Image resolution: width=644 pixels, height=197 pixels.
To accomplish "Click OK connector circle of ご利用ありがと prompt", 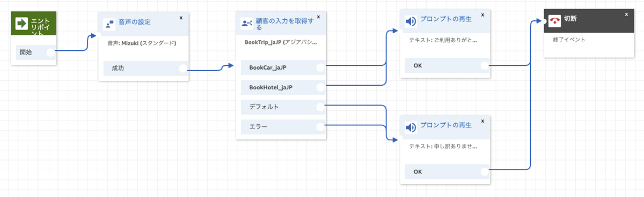I will pyautogui.click(x=485, y=66).
